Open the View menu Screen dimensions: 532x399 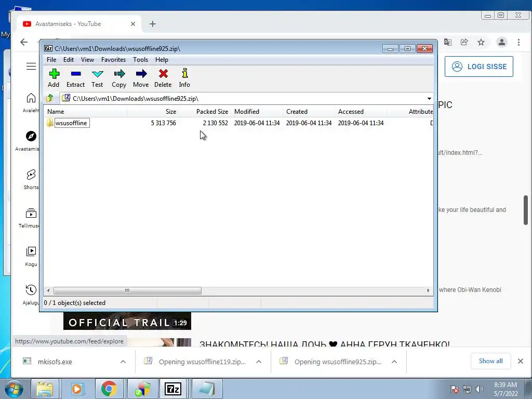click(x=87, y=60)
